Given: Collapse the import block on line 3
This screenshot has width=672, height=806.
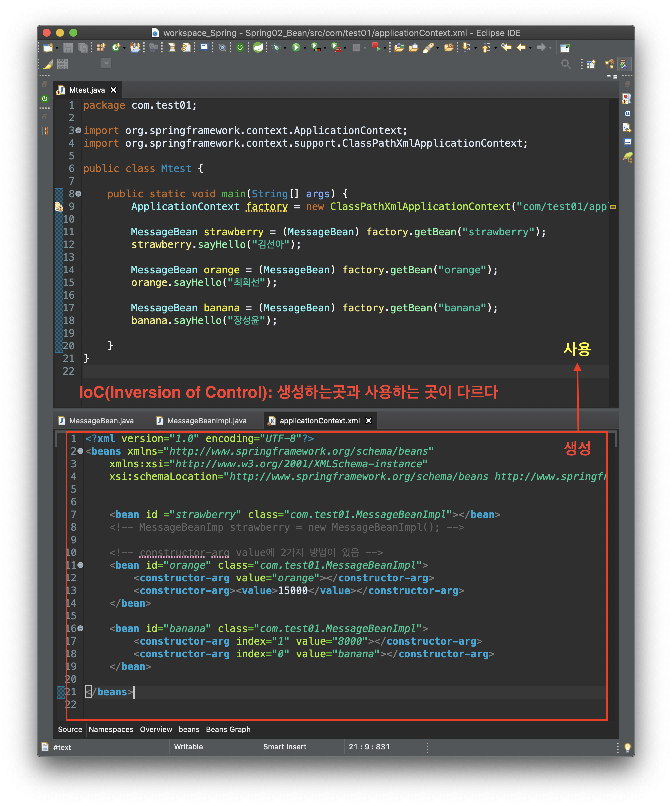Looking at the screenshot, I should pyautogui.click(x=78, y=130).
